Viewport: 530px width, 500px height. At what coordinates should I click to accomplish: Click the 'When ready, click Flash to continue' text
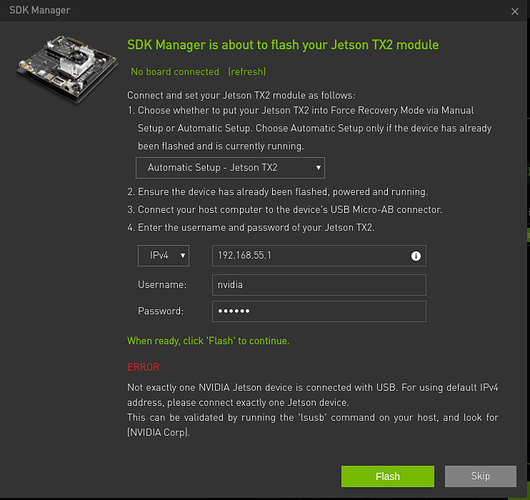coord(208,341)
